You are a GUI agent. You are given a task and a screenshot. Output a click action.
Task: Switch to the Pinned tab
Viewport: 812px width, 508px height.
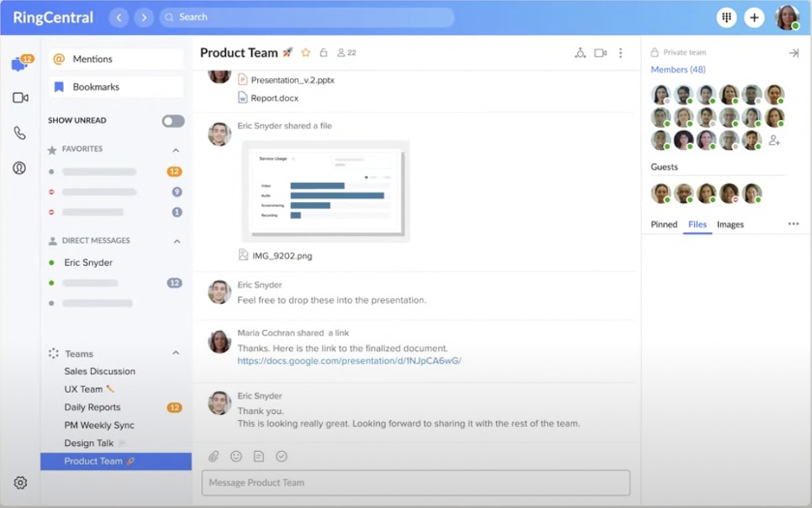[x=663, y=224]
